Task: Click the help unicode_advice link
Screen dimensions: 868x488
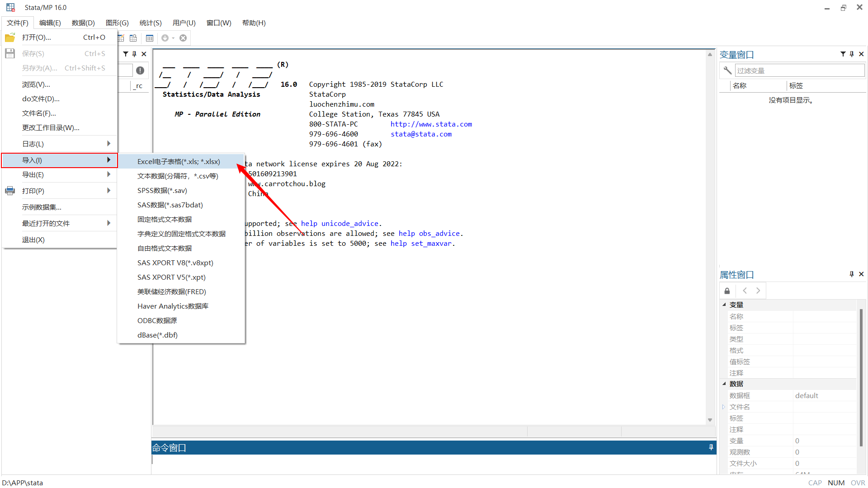Action: tap(340, 224)
